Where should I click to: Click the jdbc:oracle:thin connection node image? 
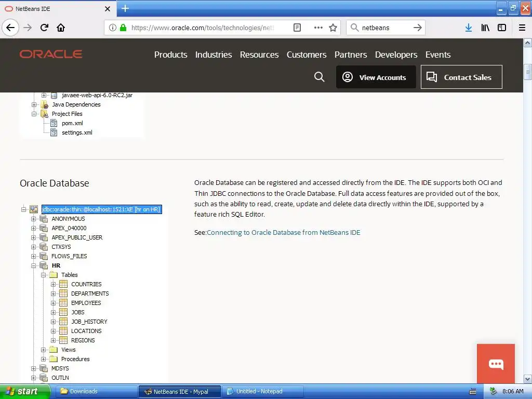tap(101, 209)
